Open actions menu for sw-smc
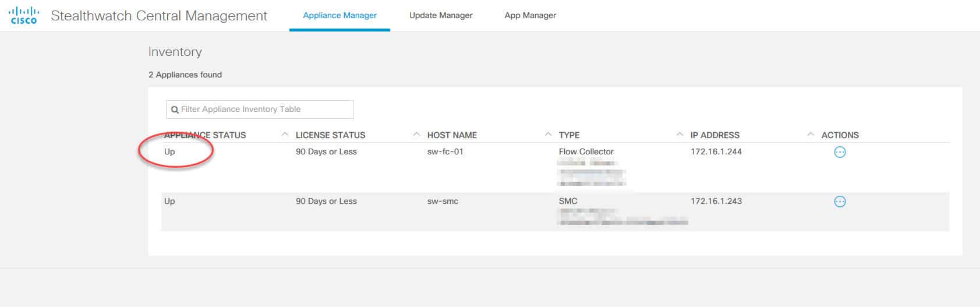 coord(840,202)
